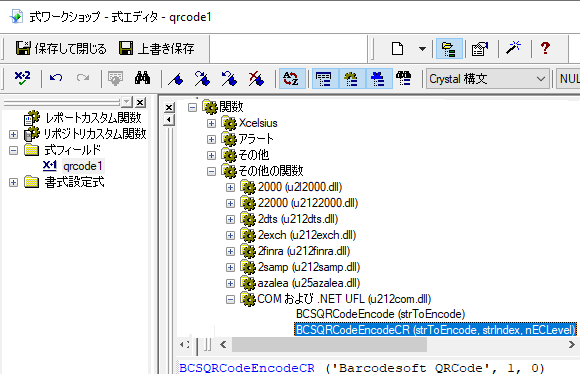Close the function tree pane X button
The width and height of the screenshot is (580, 374).
coord(169,107)
